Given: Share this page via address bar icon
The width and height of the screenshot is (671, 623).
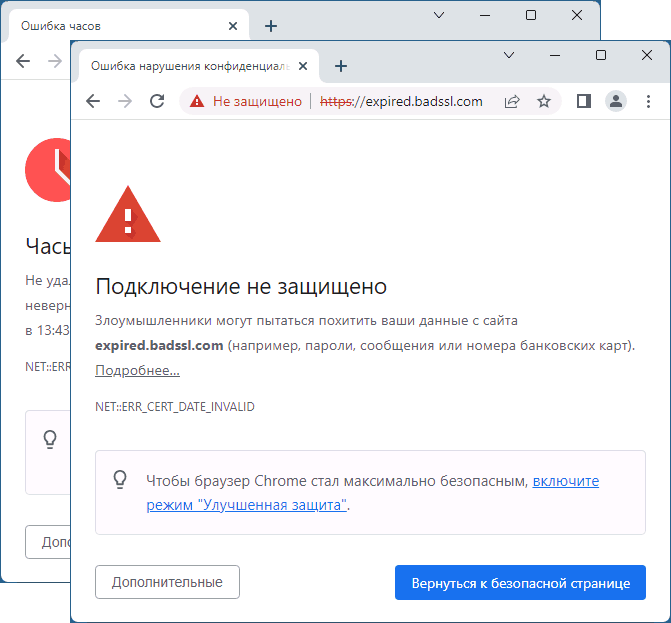Looking at the screenshot, I should 512,101.
